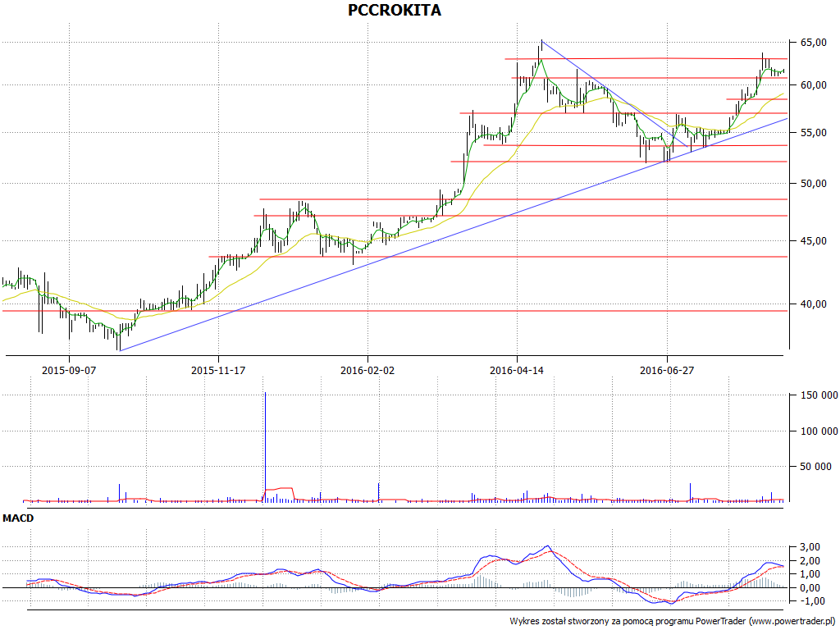This screenshot has width=840, height=630.
Task: Click the tallest volume spike bar
Action: click(x=265, y=447)
